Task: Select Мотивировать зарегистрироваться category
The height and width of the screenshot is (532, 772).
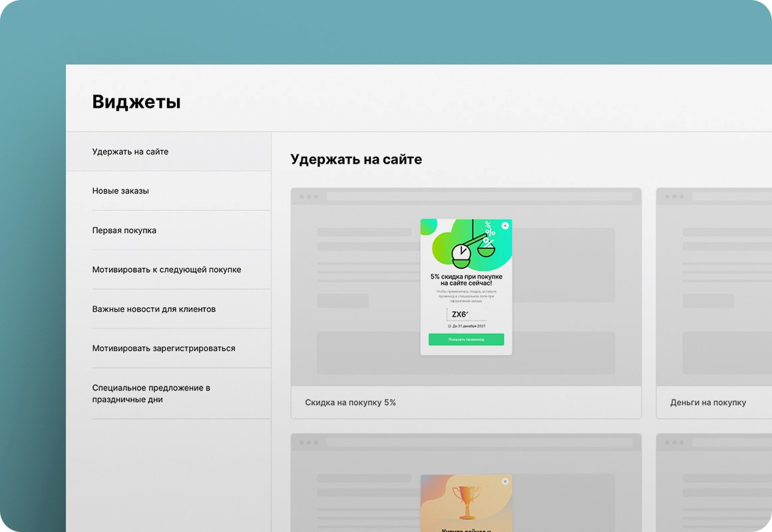Action: 168,348
